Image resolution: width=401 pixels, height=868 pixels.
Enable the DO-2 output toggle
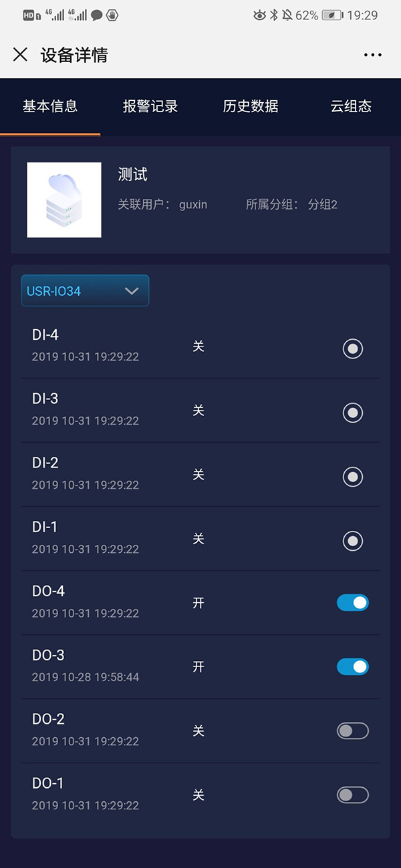tap(353, 731)
